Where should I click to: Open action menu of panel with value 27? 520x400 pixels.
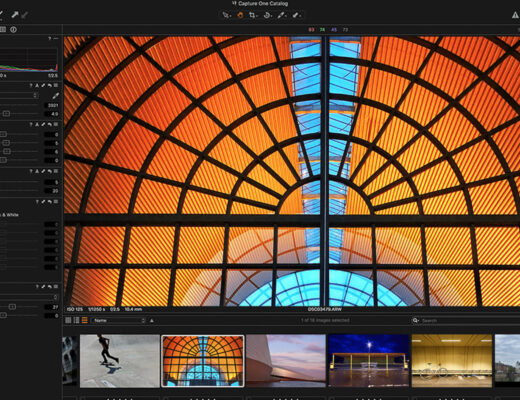pyautogui.click(x=56, y=287)
